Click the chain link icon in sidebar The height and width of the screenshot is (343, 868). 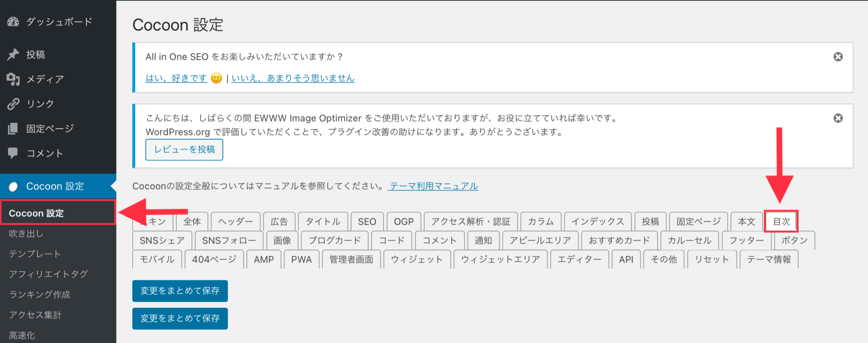pos(13,104)
